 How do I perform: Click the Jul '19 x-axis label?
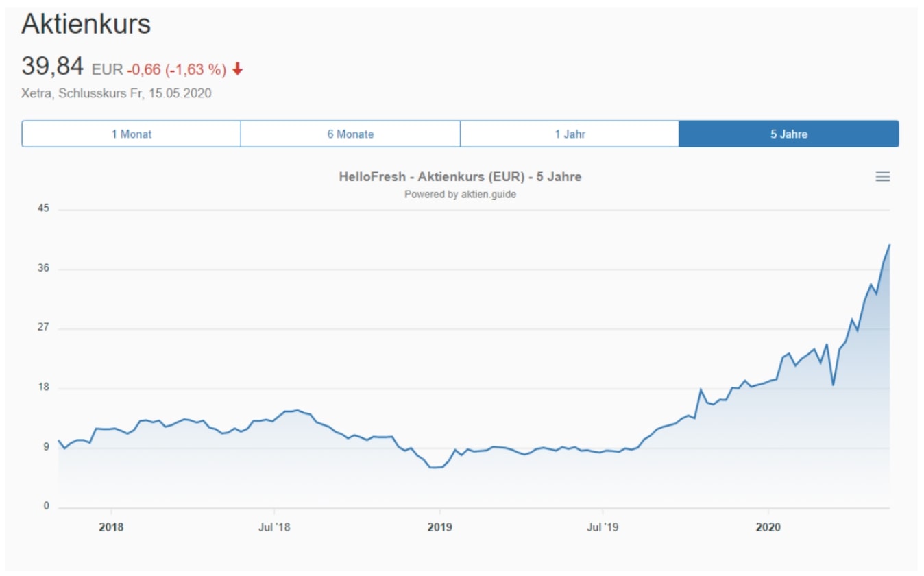603,528
